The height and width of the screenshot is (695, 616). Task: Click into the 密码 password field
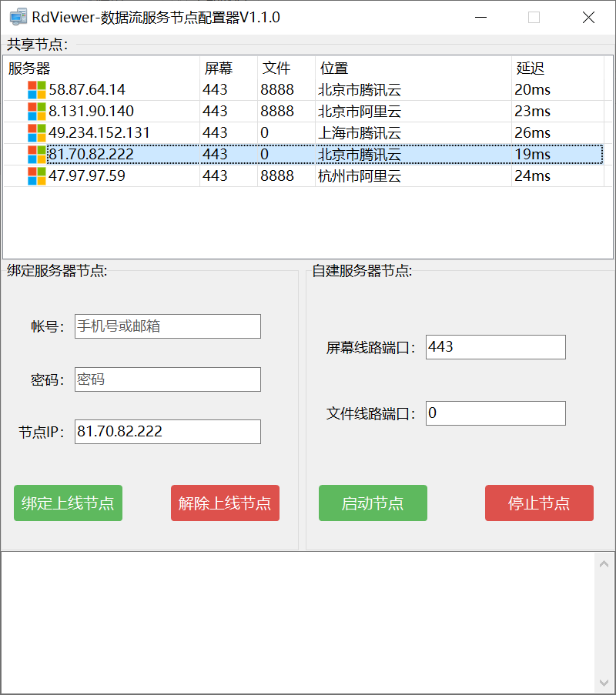168,379
